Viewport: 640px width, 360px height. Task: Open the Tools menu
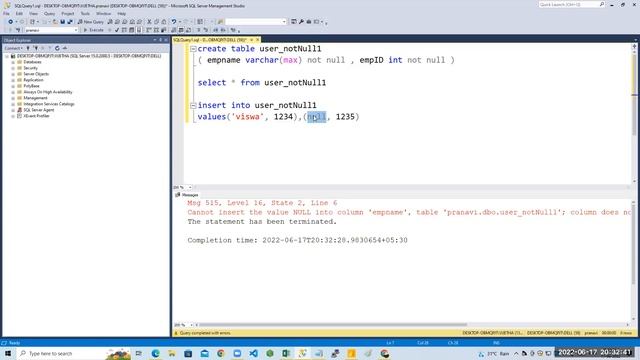pyautogui.click(x=85, y=13)
